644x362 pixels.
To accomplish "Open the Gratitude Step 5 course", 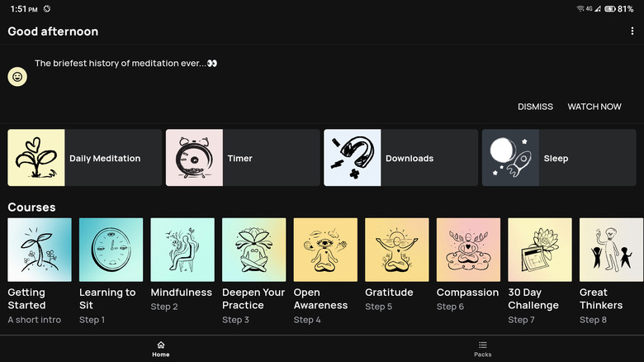I will coord(397,250).
